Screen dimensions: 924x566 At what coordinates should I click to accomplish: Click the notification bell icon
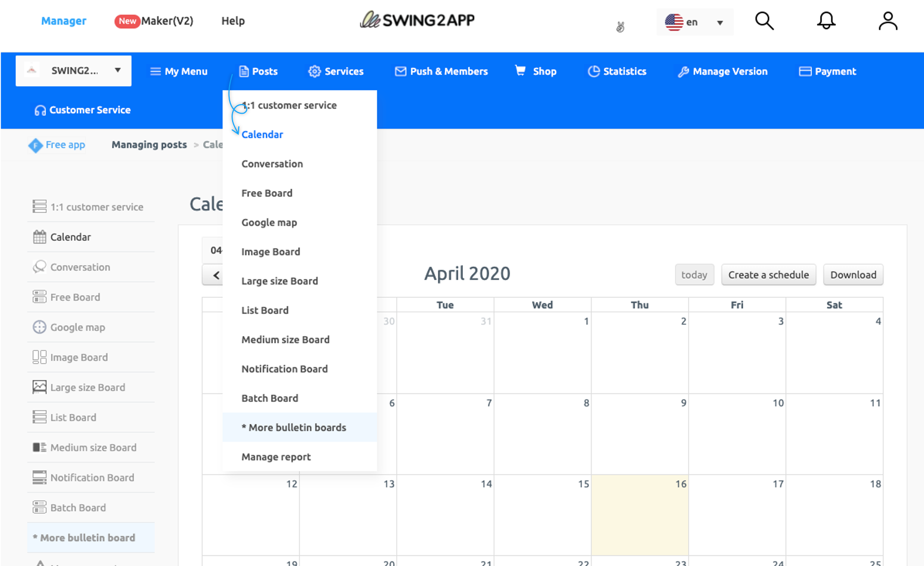(x=826, y=21)
